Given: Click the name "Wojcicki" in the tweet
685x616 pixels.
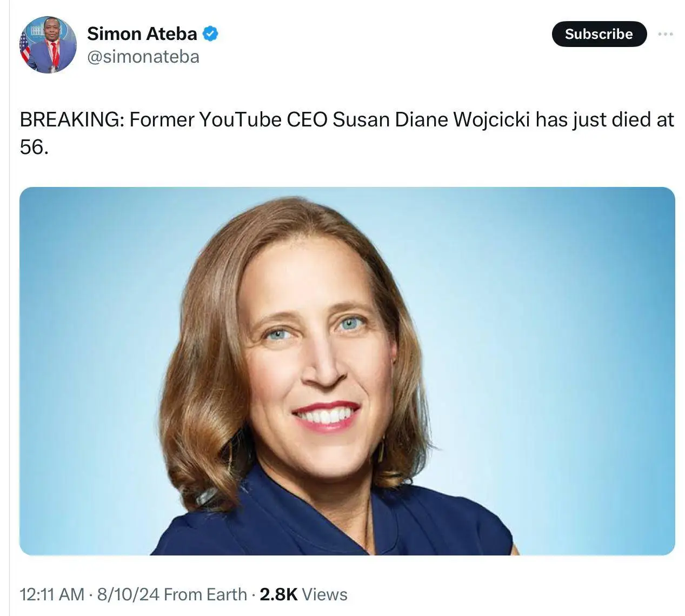Looking at the screenshot, I should (491, 119).
